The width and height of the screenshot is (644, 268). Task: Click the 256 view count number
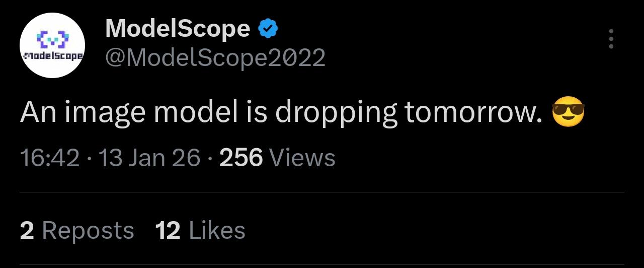pos(241,158)
